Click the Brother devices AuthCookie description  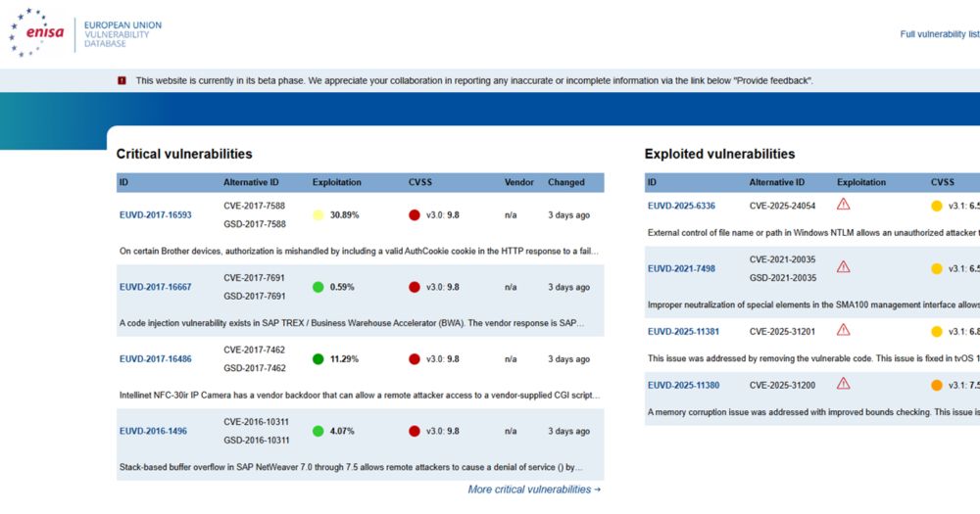(359, 251)
